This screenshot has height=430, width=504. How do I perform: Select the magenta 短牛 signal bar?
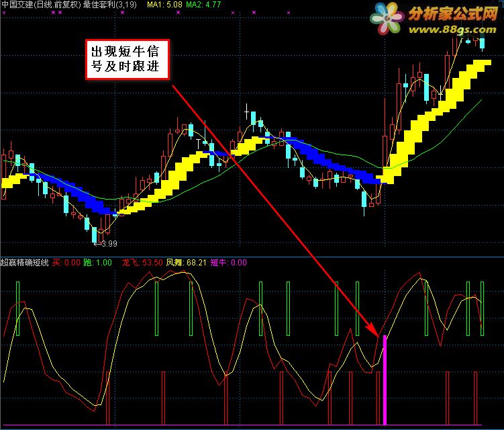pos(385,380)
